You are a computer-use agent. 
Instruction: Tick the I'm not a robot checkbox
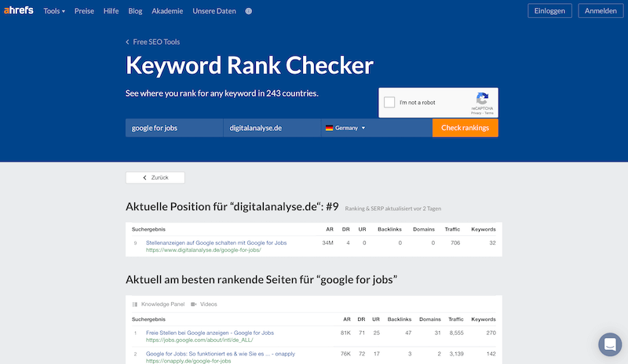pos(389,102)
